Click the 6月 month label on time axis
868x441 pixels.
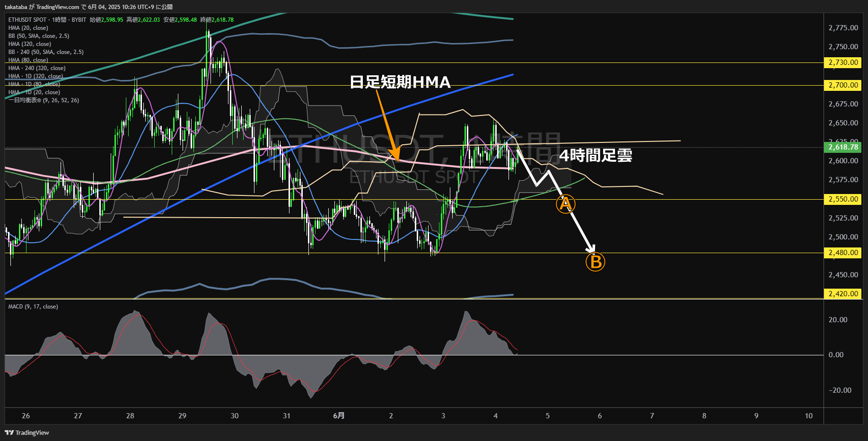click(x=339, y=416)
